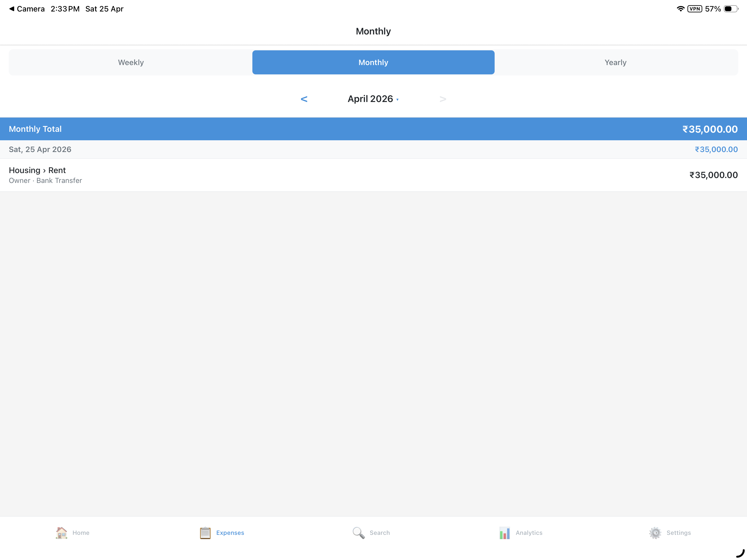Open the Housing › Rent expense entry
The width and height of the screenshot is (747, 560).
coord(373,175)
